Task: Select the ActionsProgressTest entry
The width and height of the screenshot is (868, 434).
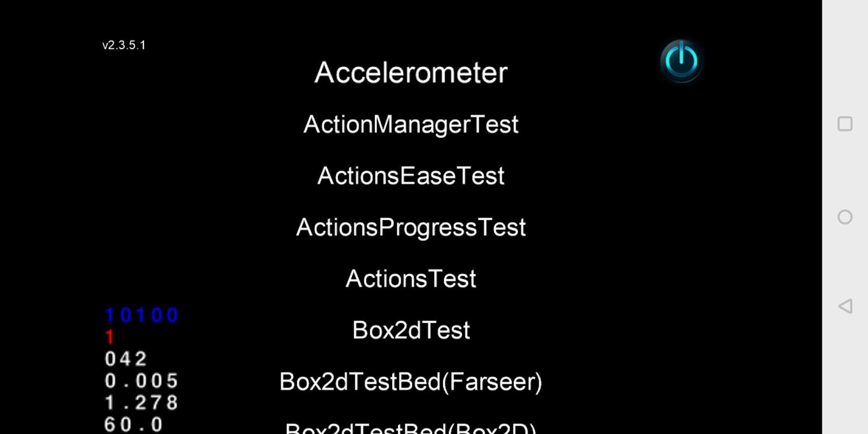Action: [411, 227]
